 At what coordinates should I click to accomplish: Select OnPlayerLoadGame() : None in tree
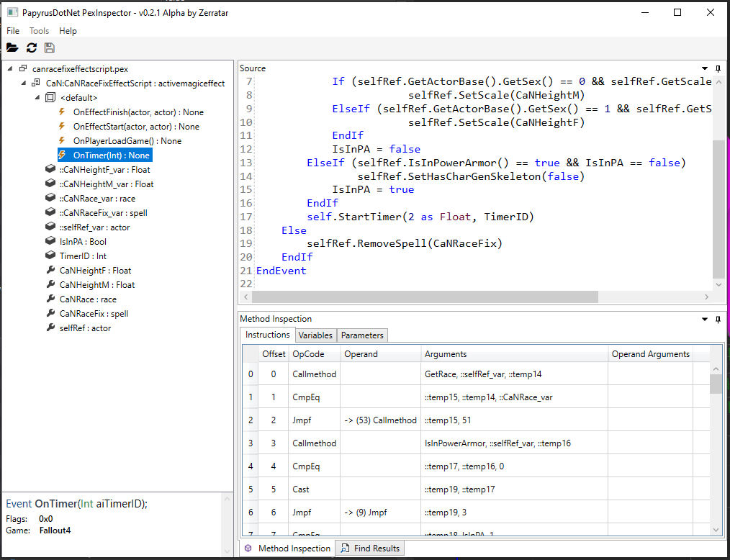point(127,141)
